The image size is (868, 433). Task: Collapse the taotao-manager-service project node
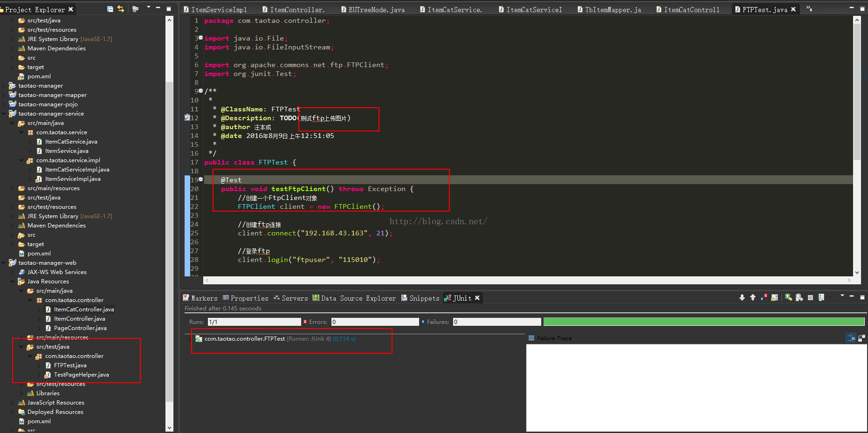(x=4, y=114)
